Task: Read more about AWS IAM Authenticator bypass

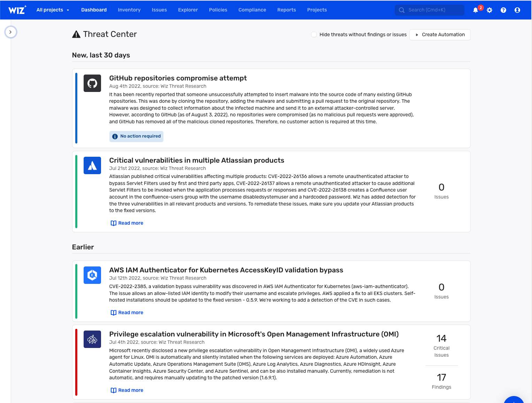Action: [127, 313]
